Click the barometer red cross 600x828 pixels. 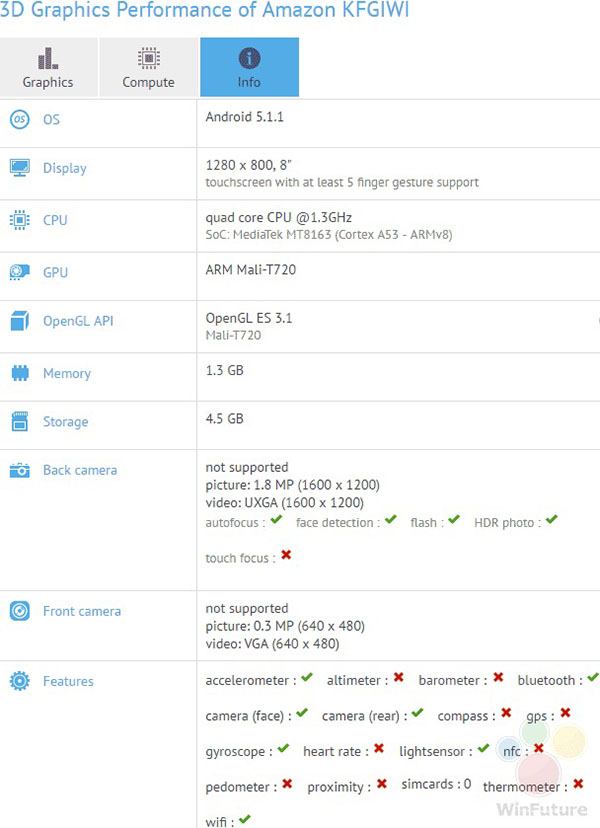(498, 677)
